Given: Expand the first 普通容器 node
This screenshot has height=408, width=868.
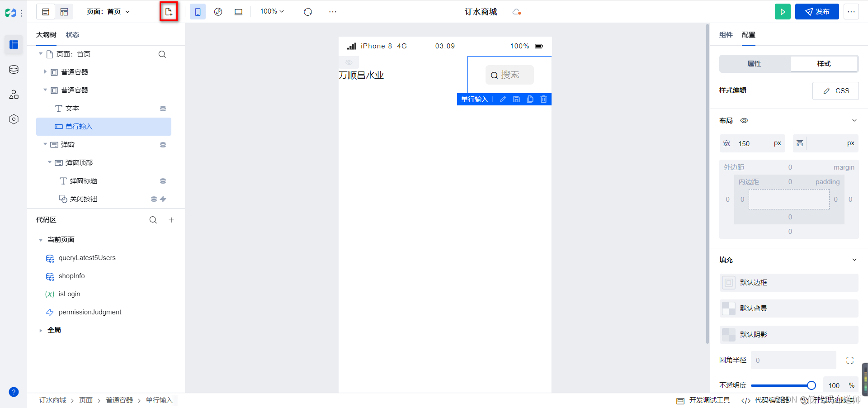Looking at the screenshot, I should (45, 72).
